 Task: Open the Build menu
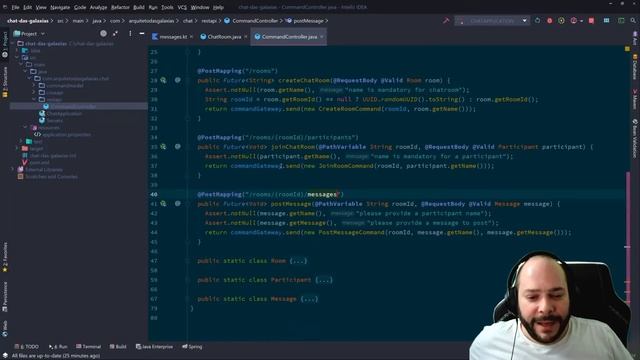click(x=139, y=7)
